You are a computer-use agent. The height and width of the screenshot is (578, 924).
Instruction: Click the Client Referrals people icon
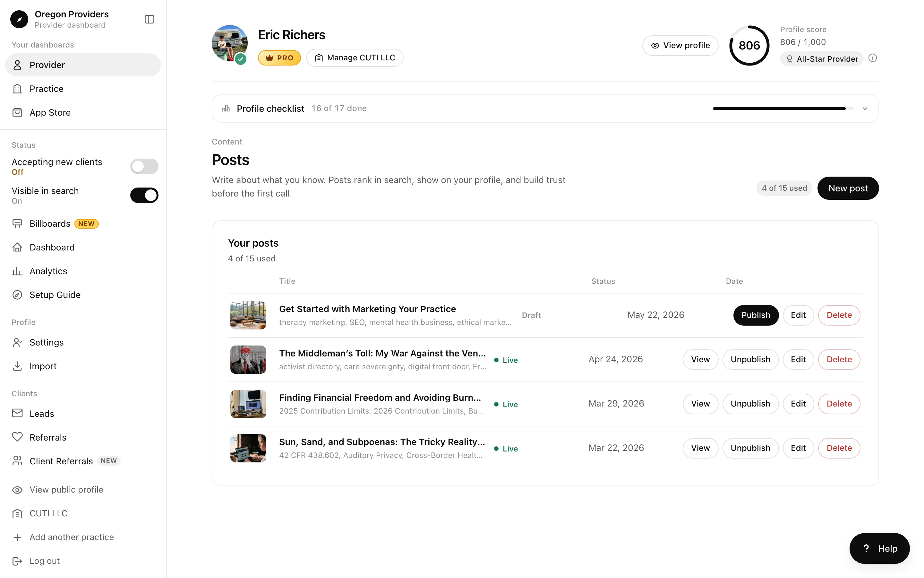[17, 461]
